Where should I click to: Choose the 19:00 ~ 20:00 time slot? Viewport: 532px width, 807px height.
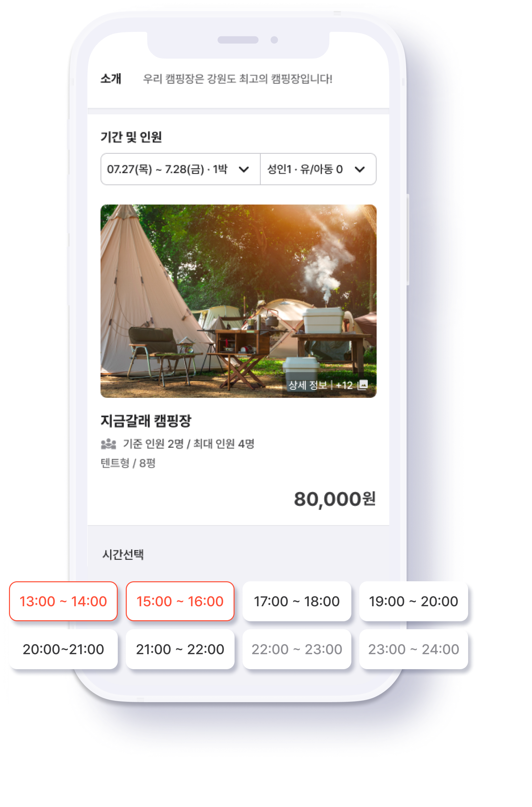click(x=414, y=601)
